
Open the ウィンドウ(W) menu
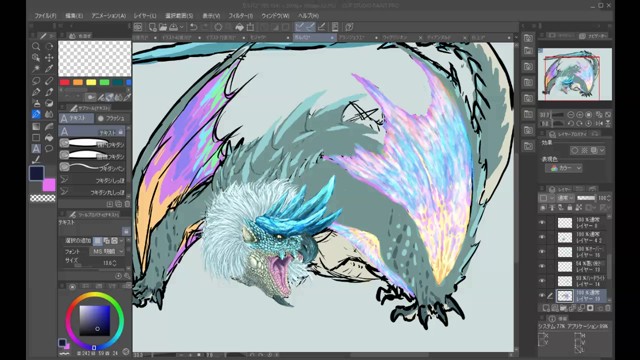(275, 16)
